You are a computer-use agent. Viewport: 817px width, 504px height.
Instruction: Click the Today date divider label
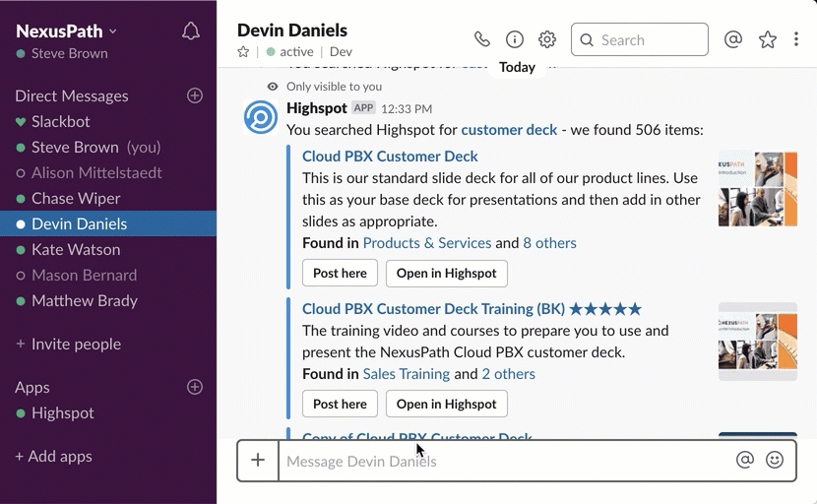point(517,67)
